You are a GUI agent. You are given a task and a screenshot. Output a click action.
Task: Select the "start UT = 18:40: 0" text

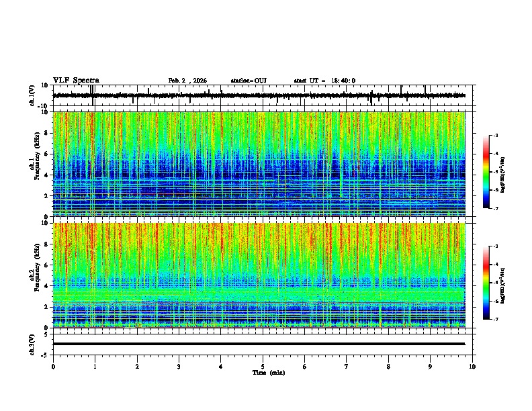324,81
